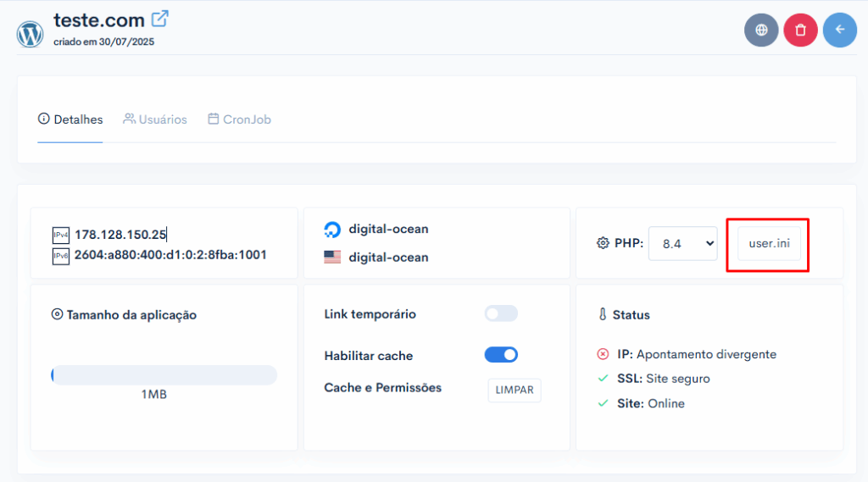Image resolution: width=868 pixels, height=482 pixels.
Task: Click the IPv6 badge icon
Action: tap(61, 256)
